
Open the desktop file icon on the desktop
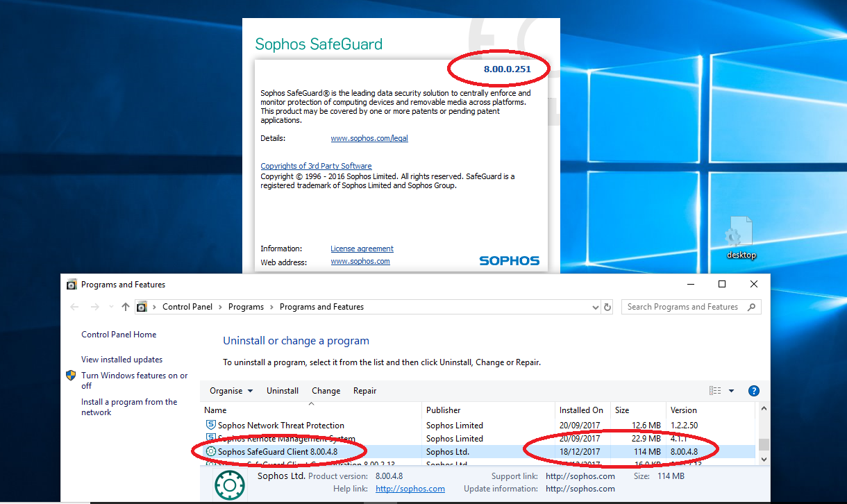[x=740, y=237]
